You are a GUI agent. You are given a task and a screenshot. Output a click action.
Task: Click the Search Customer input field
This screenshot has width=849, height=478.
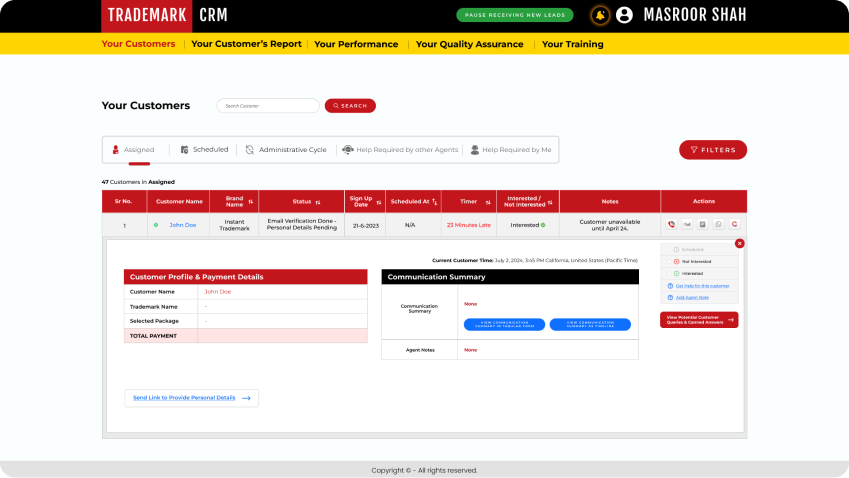point(267,106)
